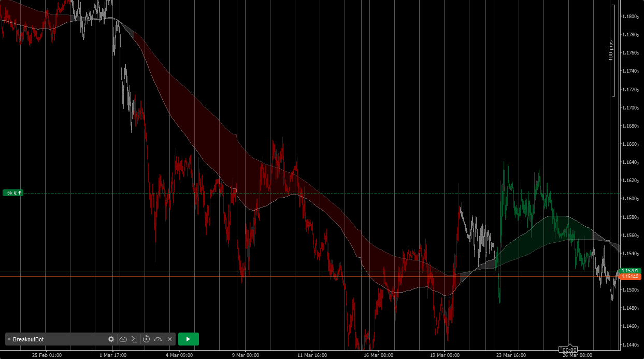Click the 11 Mar 16:00 time label
The width and height of the screenshot is (644, 359).
311,355
